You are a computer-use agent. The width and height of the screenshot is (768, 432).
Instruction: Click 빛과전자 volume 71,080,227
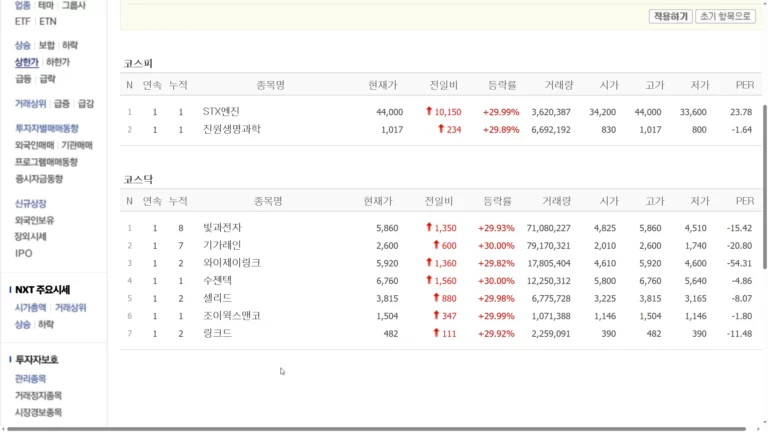(x=549, y=228)
